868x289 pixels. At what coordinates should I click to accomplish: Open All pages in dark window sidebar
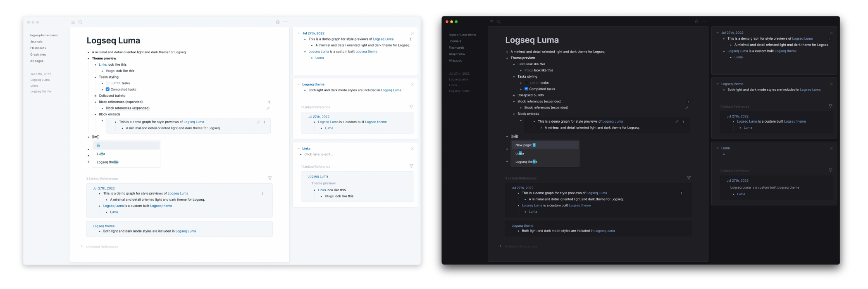coord(455,61)
